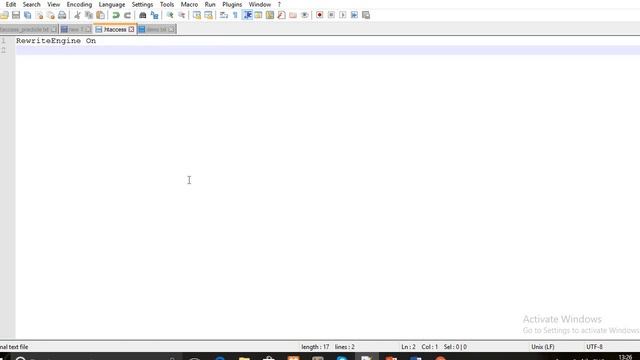Screen dimensions: 640x360
Task: Click line number 1 in the margin
Action: click(x=3, y=41)
